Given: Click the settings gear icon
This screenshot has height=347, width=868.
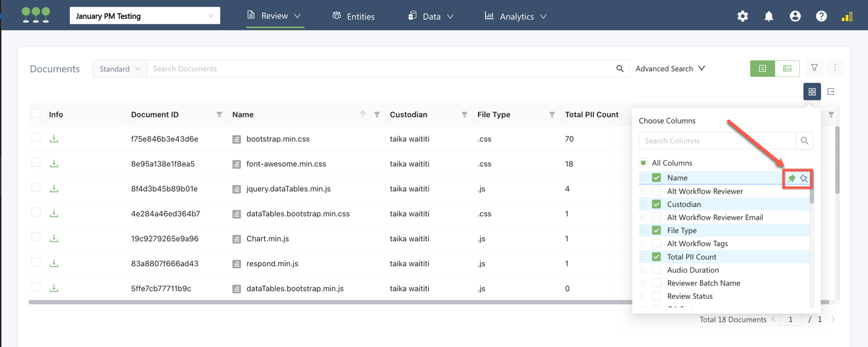Looking at the screenshot, I should point(742,16).
